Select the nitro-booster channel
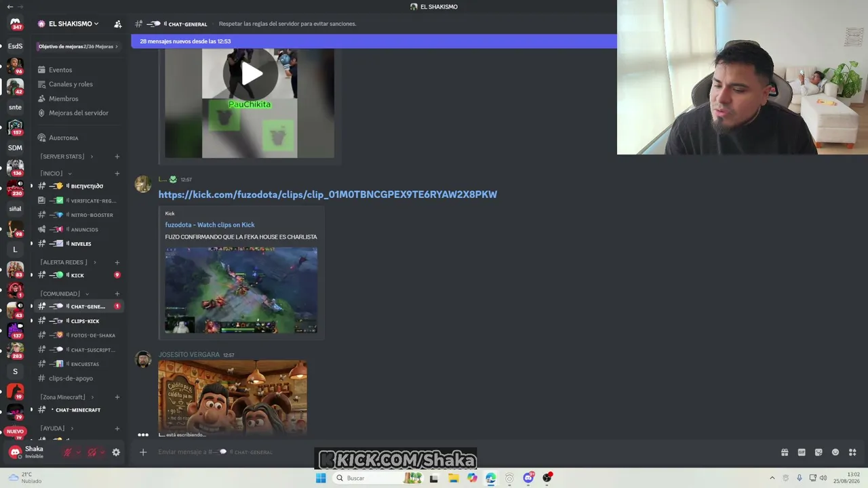The height and width of the screenshot is (488, 868). point(80,215)
